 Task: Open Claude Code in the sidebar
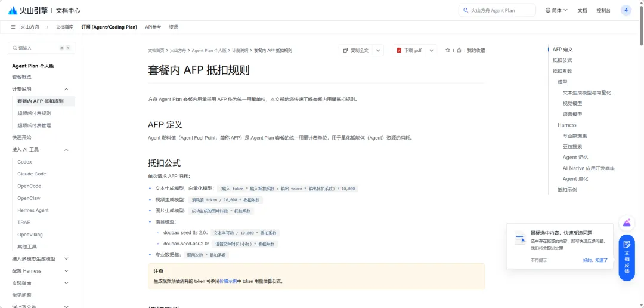pos(32,174)
